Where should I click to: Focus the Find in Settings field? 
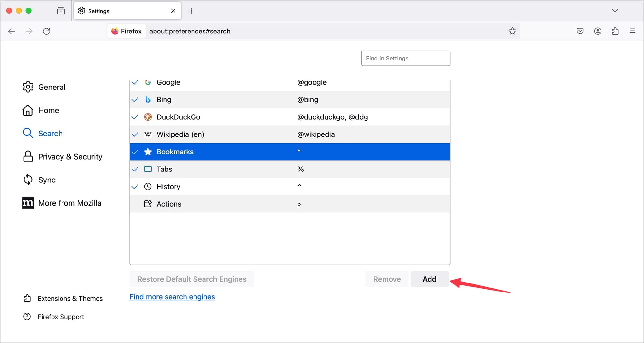pyautogui.click(x=406, y=58)
